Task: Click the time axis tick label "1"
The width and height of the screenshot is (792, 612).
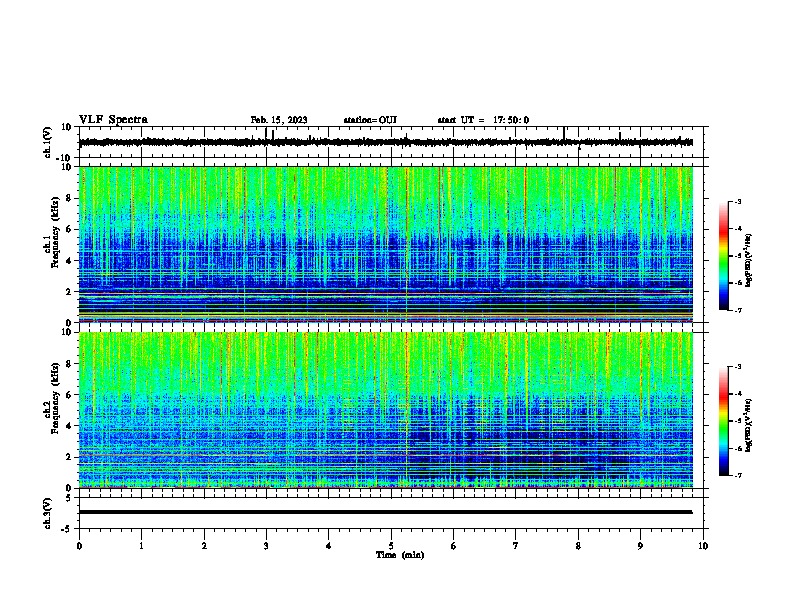Action: coord(141,546)
